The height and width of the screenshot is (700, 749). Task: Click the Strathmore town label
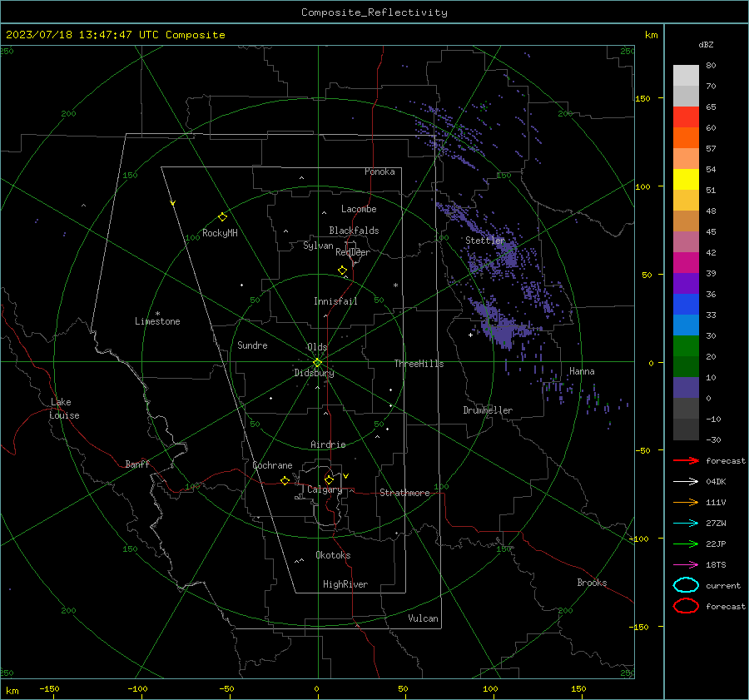[404, 493]
